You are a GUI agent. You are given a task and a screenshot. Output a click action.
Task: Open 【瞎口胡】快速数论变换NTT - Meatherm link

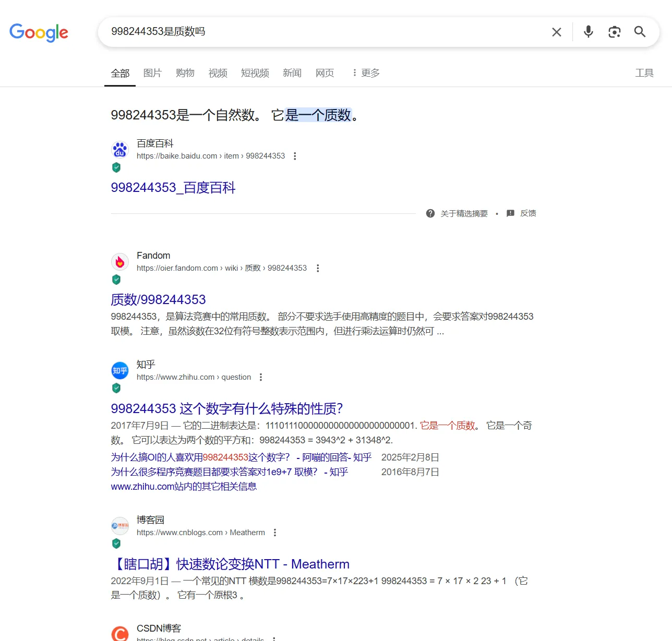point(230,564)
